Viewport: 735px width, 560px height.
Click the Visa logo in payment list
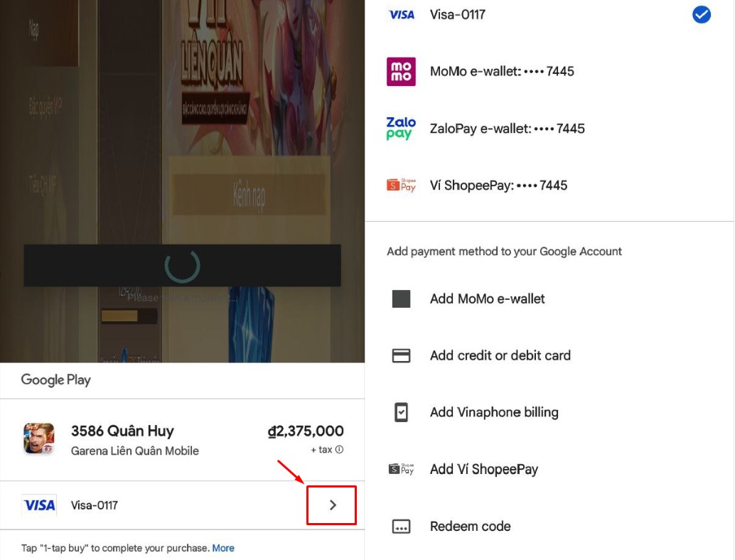point(401,15)
